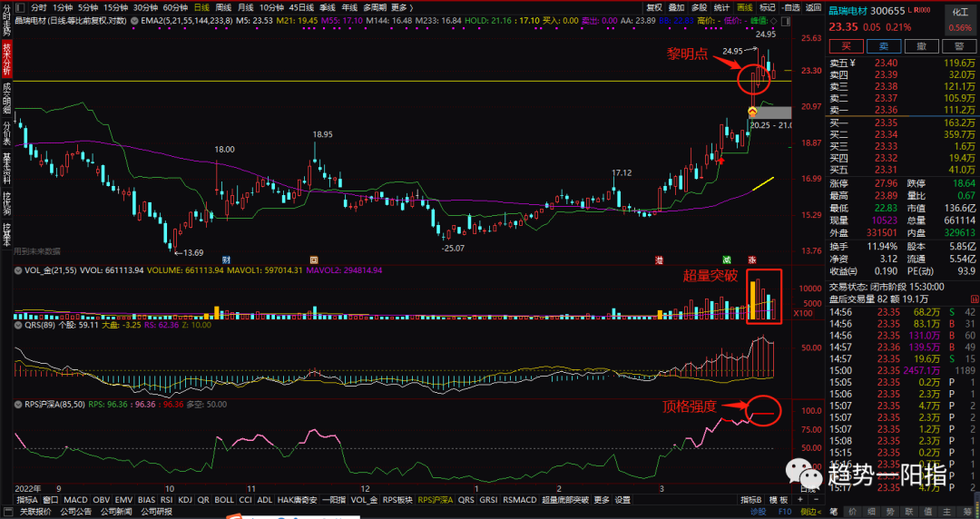The image size is (980, 519).
Task: Click the blue 卖 sell button
Action: 884,47
